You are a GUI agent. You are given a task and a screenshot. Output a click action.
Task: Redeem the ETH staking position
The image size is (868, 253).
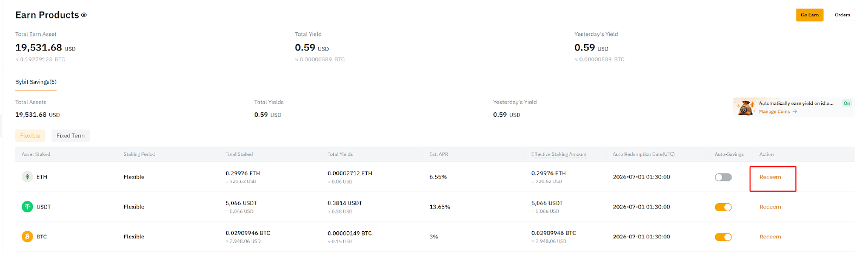770,177
